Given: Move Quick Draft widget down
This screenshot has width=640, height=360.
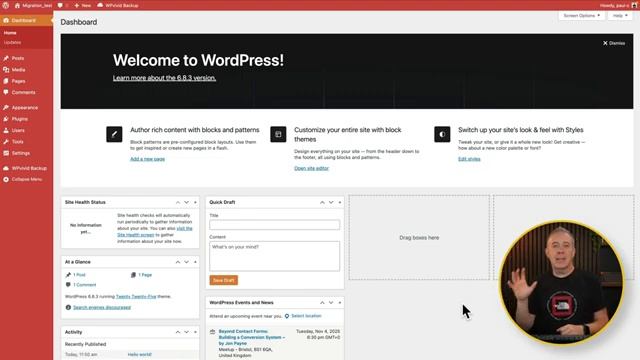Looking at the screenshot, I should tap(331, 202).
